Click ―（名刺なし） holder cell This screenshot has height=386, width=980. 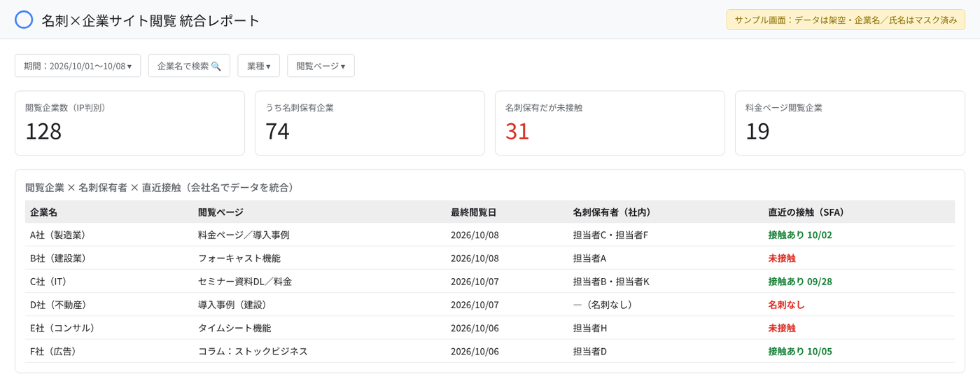point(603,304)
